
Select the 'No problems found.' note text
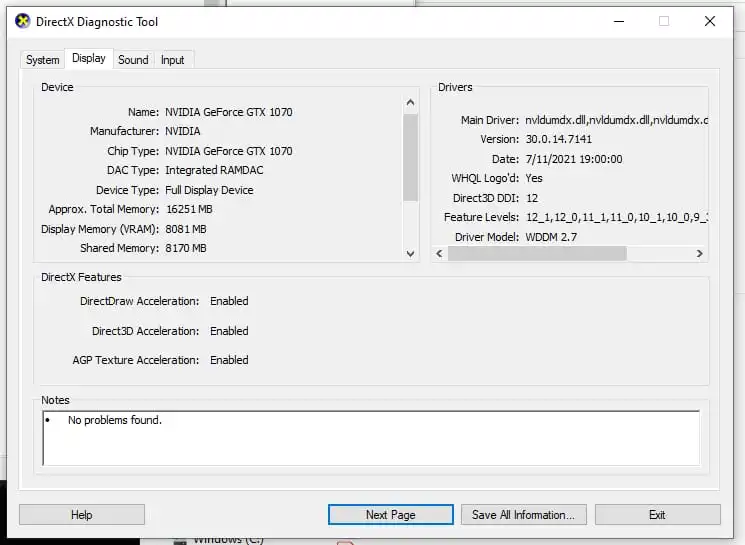click(x=115, y=420)
